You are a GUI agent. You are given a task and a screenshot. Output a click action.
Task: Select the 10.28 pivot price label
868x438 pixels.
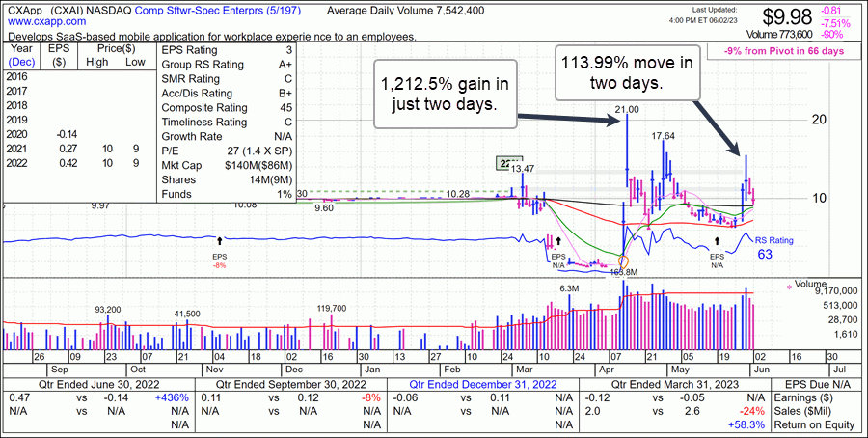(457, 194)
